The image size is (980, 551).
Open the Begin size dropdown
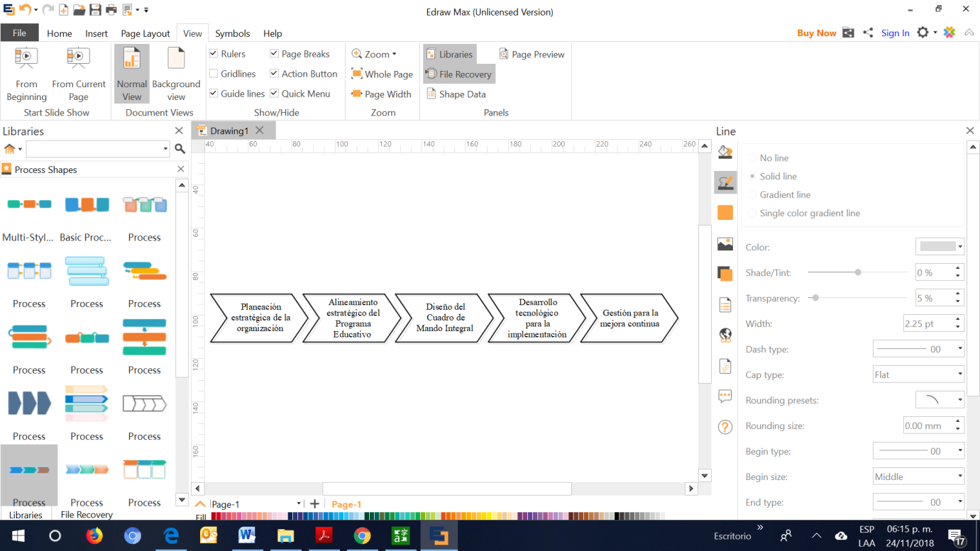(918, 477)
